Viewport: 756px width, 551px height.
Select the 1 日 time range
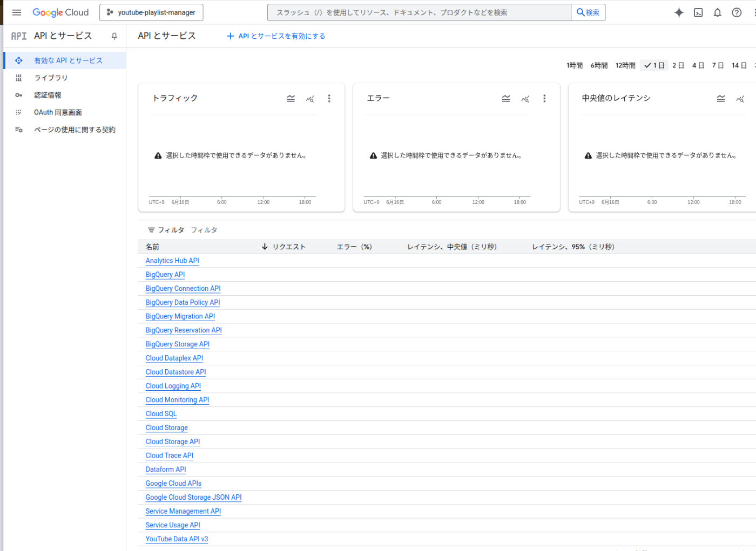coord(654,65)
